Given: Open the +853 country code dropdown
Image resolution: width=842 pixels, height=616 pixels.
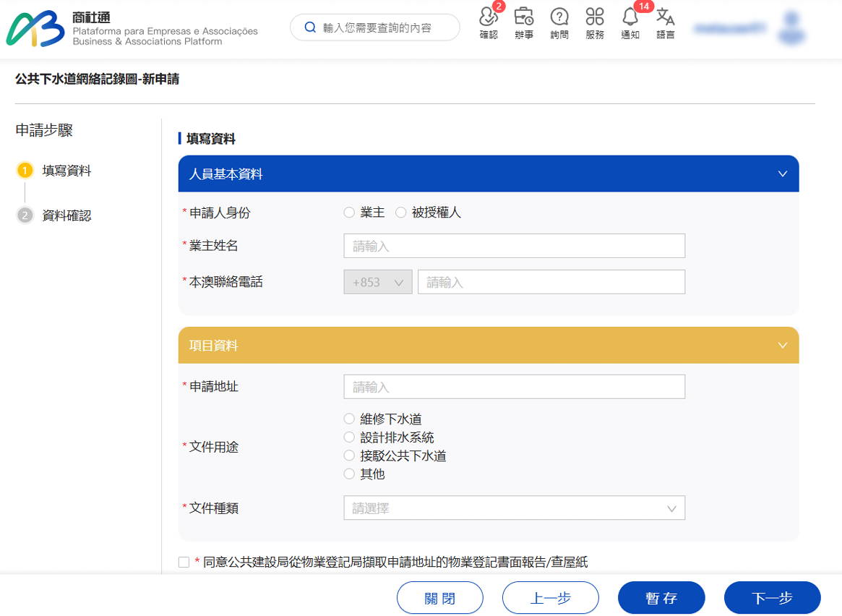Looking at the screenshot, I should click(378, 282).
